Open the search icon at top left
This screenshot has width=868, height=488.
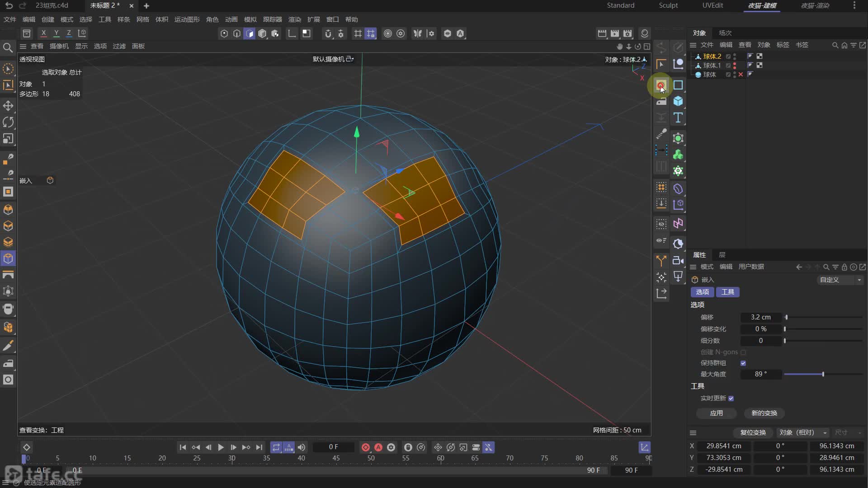coord(8,47)
